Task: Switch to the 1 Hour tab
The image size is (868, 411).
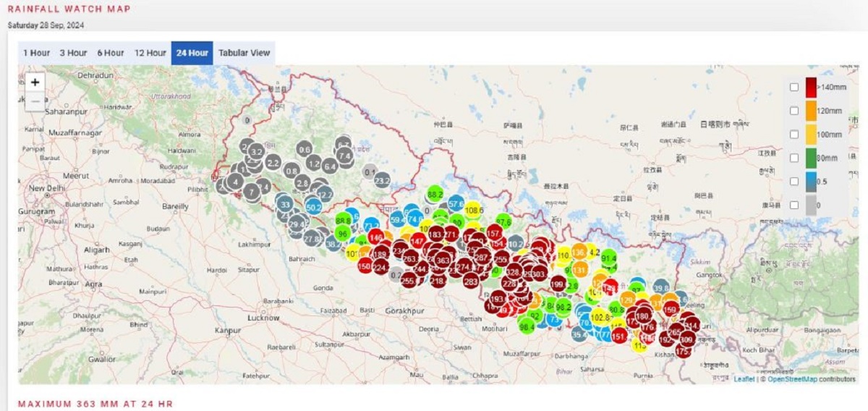Action: 36,53
